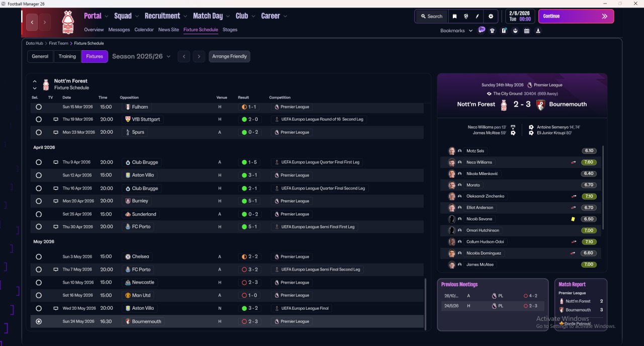Open the Recruitment menu dropdown arrow
Image resolution: width=644 pixels, height=346 pixels.
click(x=185, y=17)
